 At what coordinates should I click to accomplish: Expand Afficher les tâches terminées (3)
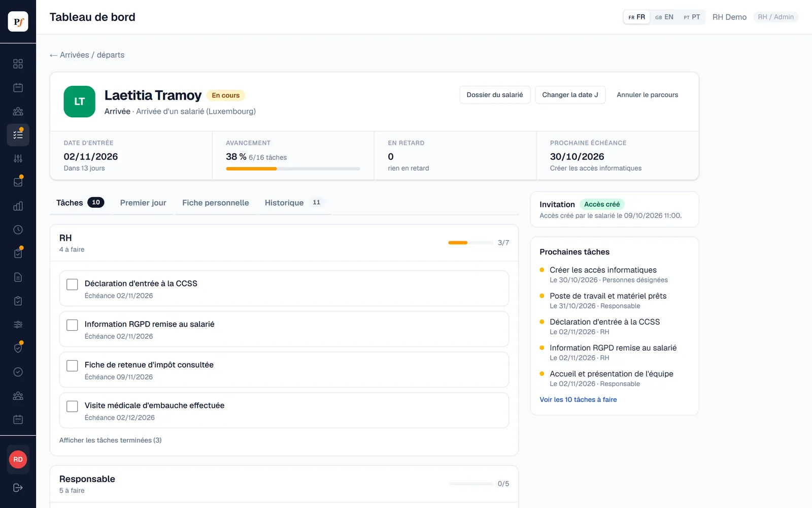(110, 440)
